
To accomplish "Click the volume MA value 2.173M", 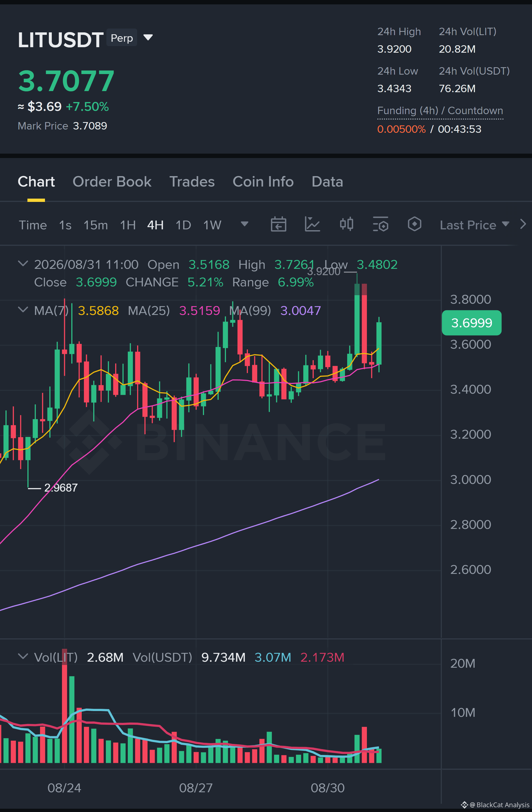I will coord(322,658).
